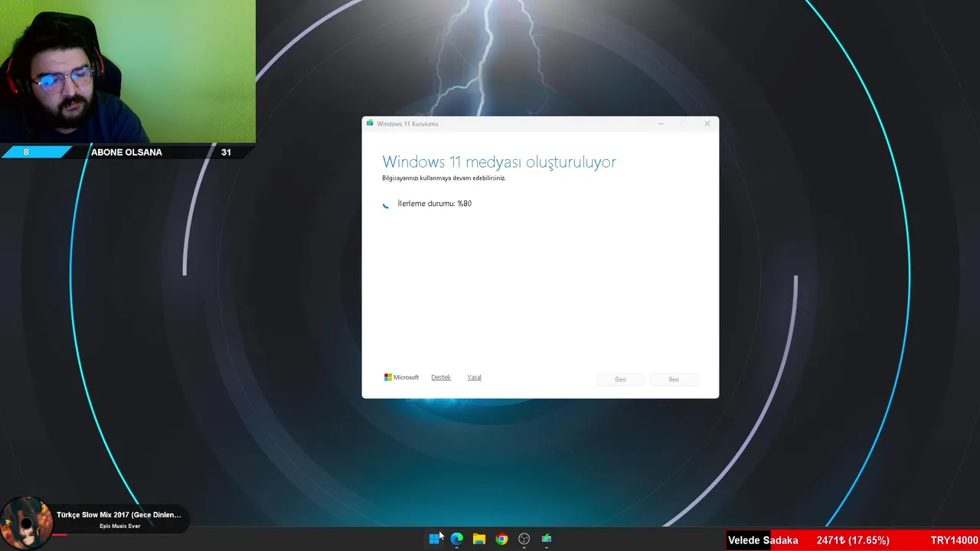
Task: Click the spinning progress indicator
Action: click(x=386, y=204)
